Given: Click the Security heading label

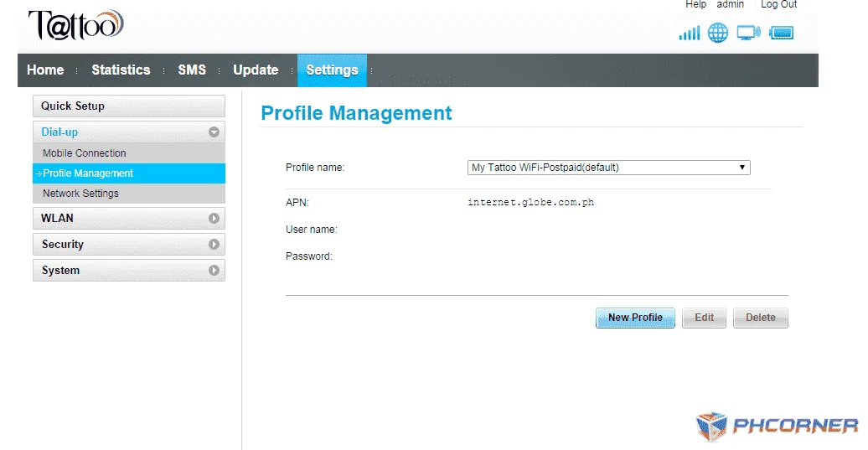Looking at the screenshot, I should click(x=63, y=244).
